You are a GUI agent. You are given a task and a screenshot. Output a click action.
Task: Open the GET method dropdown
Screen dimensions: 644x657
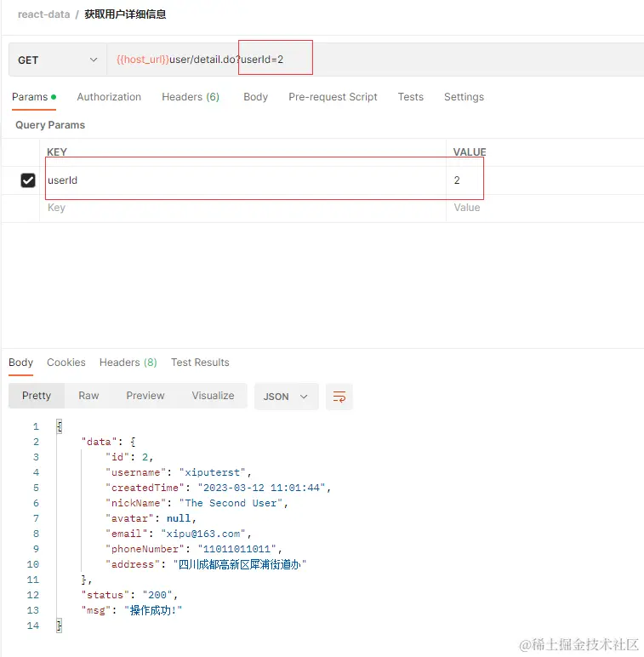[57, 60]
